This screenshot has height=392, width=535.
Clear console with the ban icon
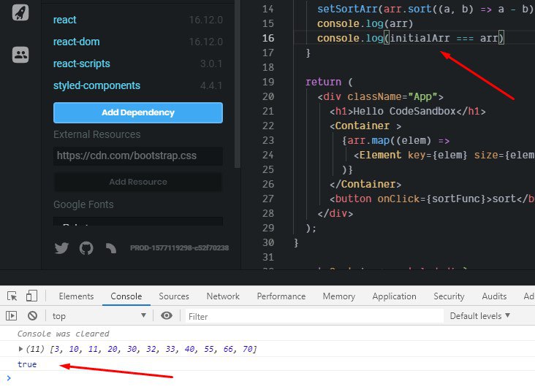pos(32,316)
